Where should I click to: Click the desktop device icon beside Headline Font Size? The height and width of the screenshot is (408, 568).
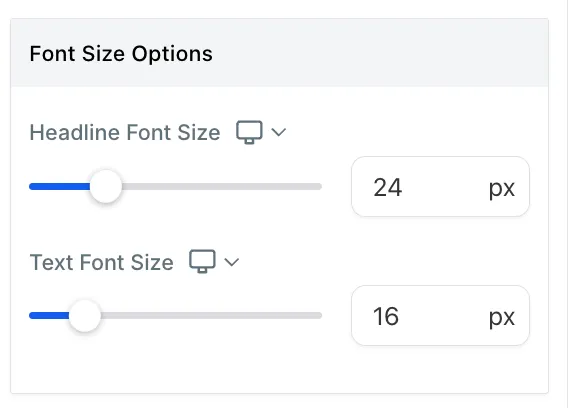(x=249, y=132)
